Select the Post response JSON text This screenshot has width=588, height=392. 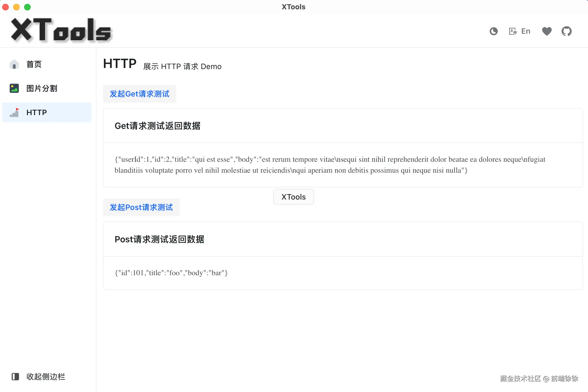click(x=171, y=273)
